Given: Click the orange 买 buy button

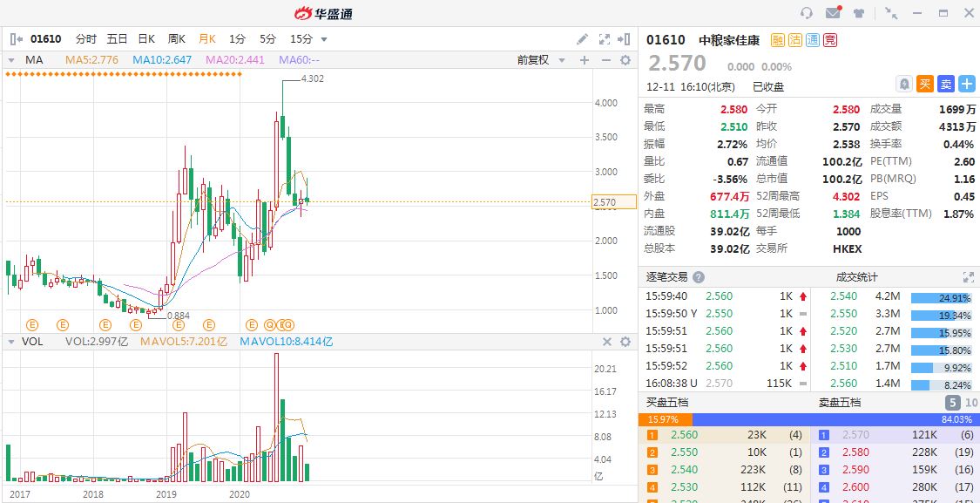Looking at the screenshot, I should [x=925, y=84].
